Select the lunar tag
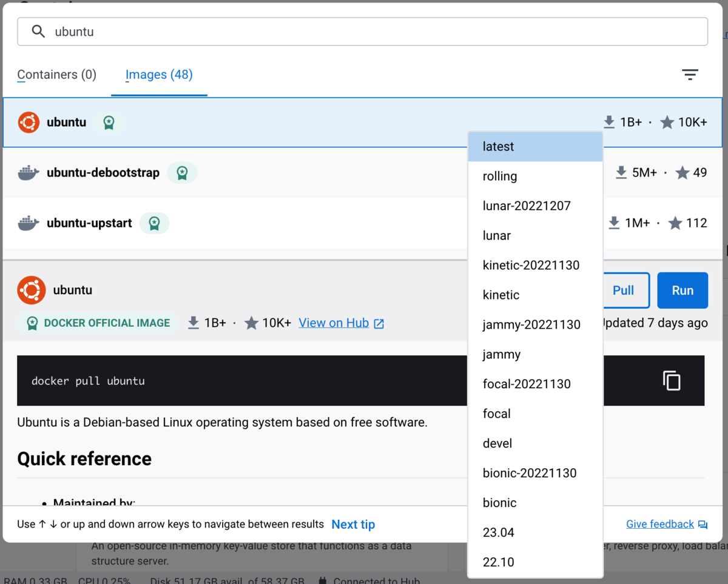Image resolution: width=728 pixels, height=584 pixels. (x=535, y=236)
